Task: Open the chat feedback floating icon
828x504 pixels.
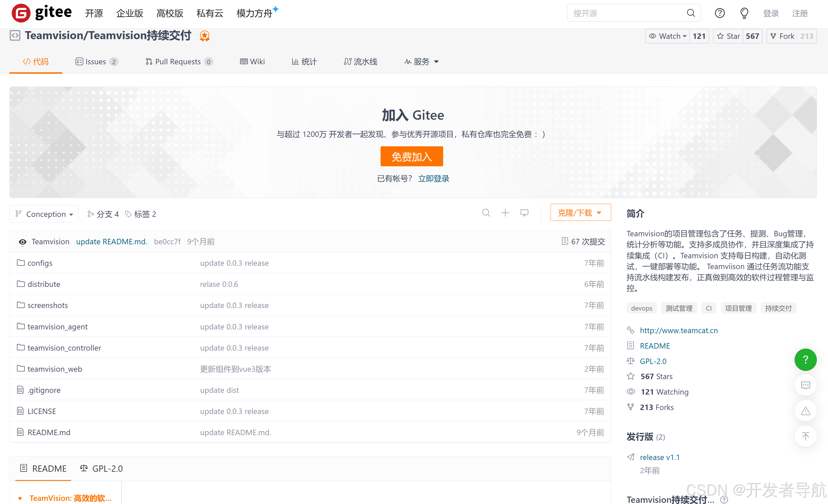Action: pos(805,385)
